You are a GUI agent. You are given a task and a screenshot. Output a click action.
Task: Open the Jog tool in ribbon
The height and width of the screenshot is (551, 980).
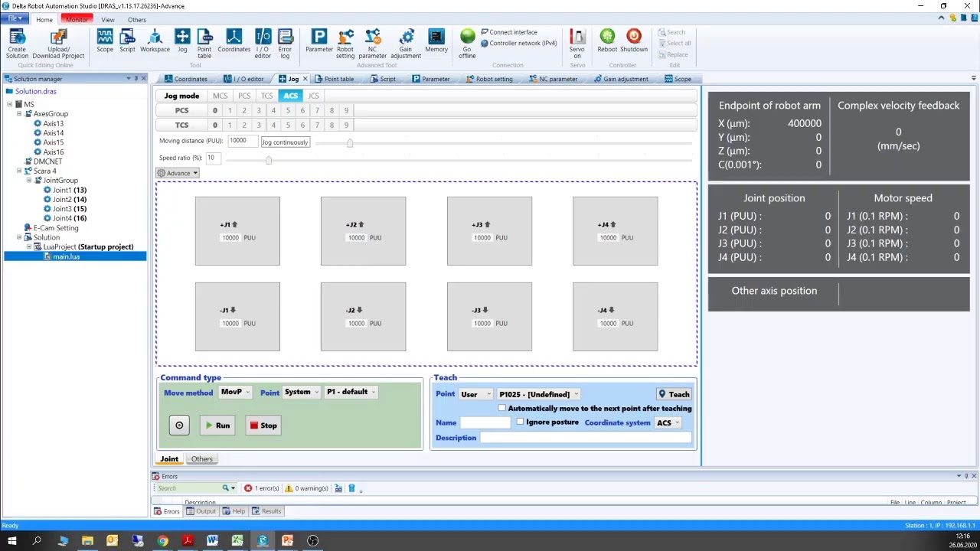[182, 41]
